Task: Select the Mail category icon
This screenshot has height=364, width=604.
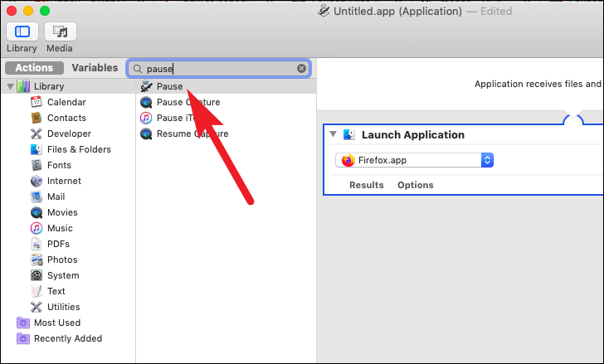Action: click(x=37, y=197)
